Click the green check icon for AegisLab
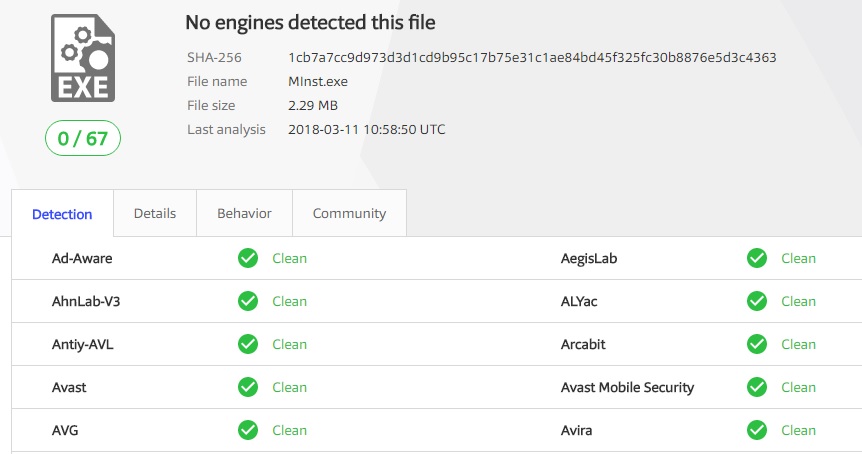 coord(757,258)
